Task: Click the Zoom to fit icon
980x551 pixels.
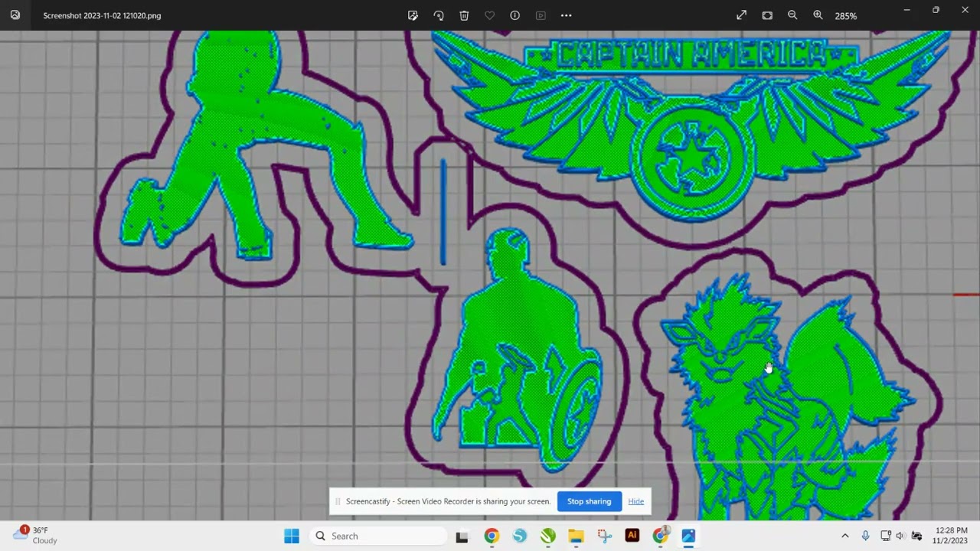Action: pyautogui.click(x=767, y=15)
